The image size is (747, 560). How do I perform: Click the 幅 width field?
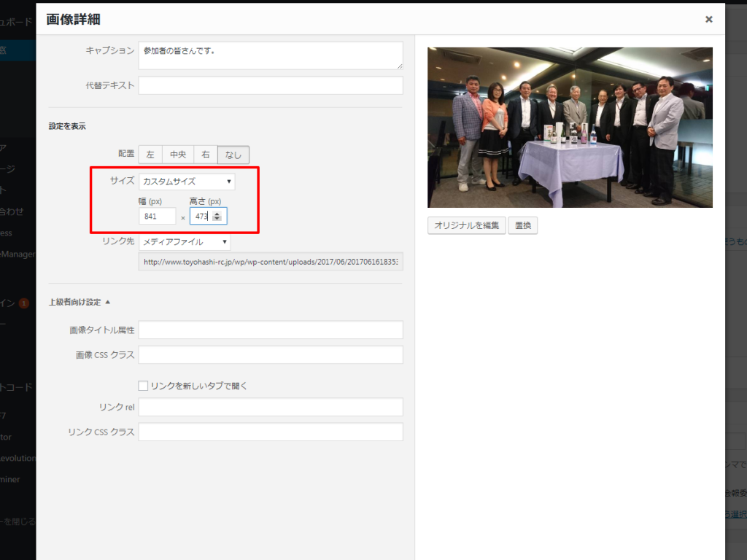157,216
